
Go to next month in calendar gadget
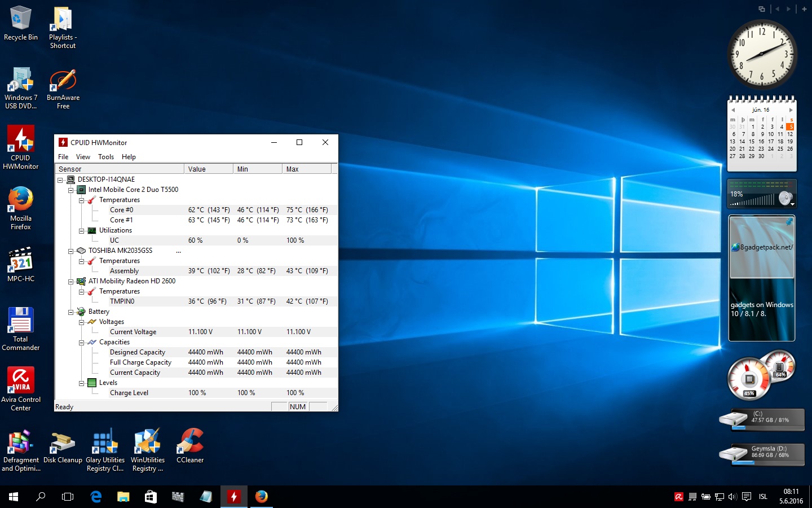(791, 110)
